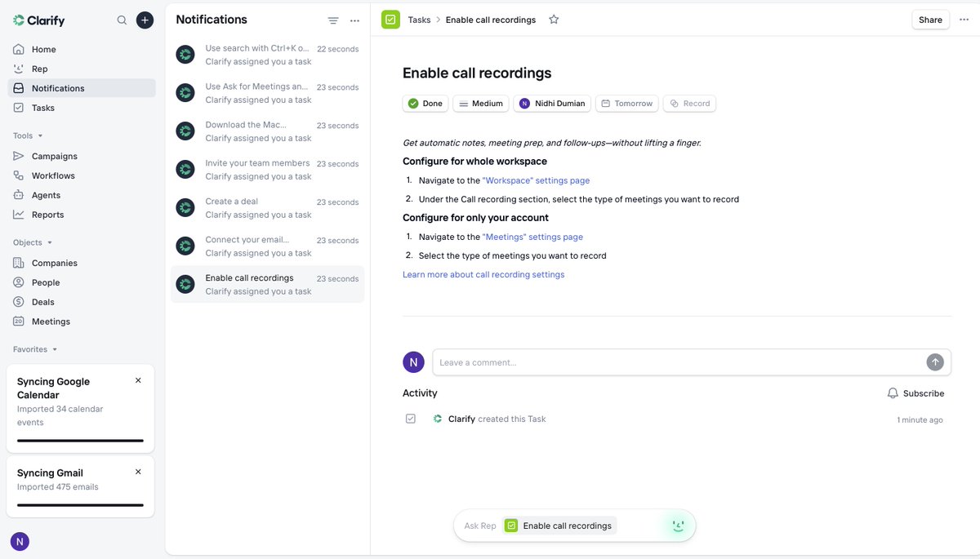980x559 pixels.
Task: Change the Medium priority dropdown
Action: pos(481,104)
